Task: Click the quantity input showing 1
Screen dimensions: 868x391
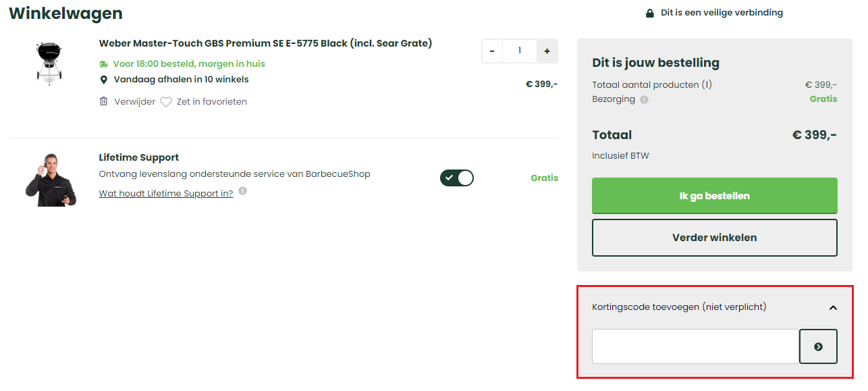Action: [520, 51]
